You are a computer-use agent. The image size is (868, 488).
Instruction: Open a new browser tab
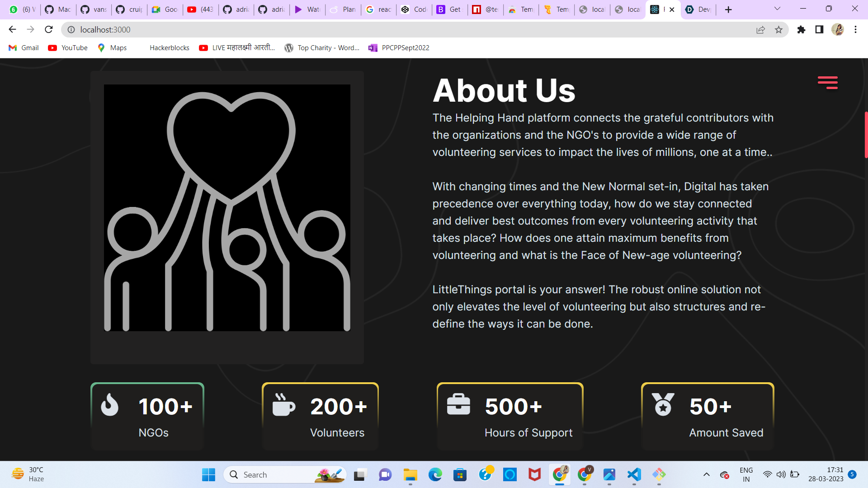728,9
